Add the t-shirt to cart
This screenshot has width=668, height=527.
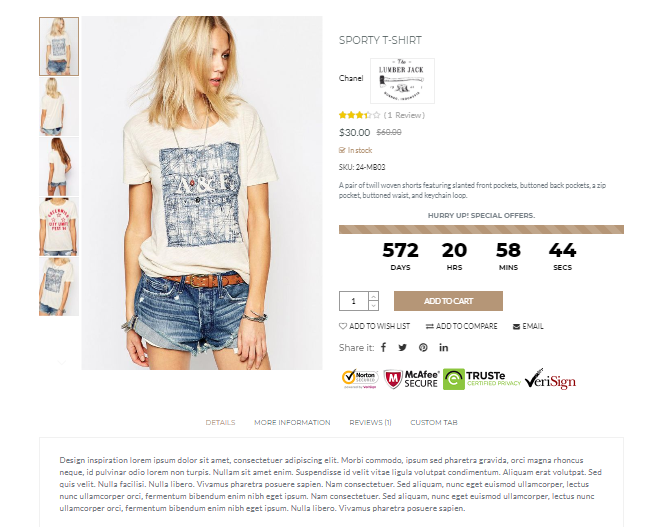point(448,301)
